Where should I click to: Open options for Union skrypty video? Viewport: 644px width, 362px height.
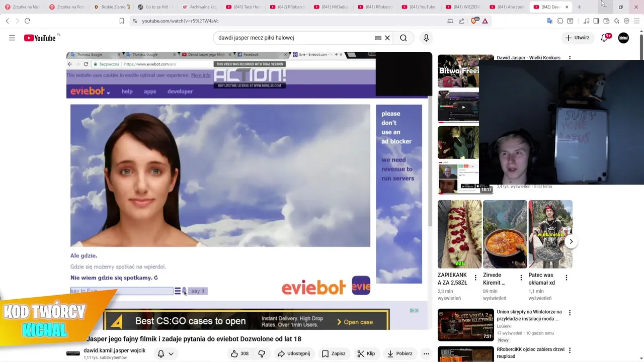(x=570, y=313)
